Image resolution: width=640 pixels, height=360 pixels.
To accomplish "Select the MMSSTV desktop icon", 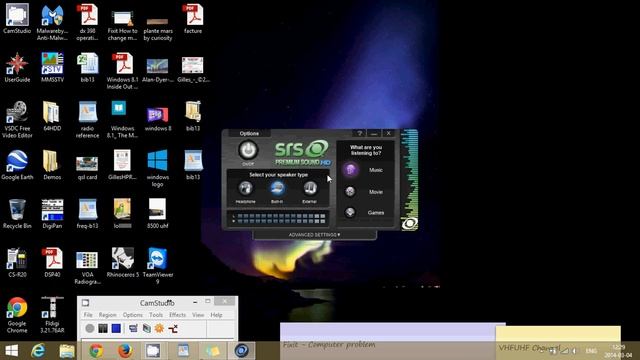I will tap(52, 67).
